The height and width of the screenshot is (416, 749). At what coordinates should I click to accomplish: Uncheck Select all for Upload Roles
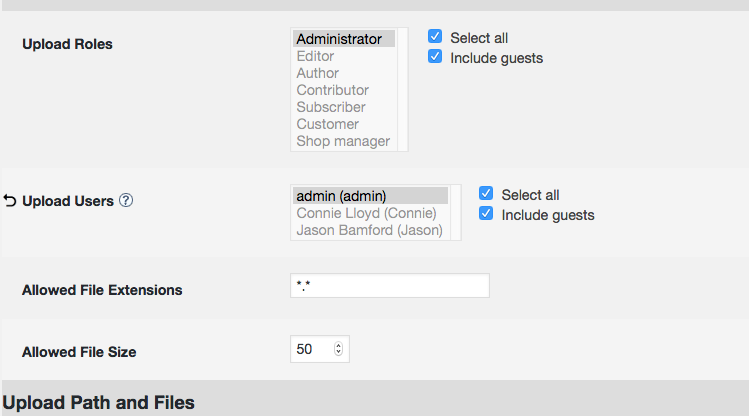tap(435, 36)
